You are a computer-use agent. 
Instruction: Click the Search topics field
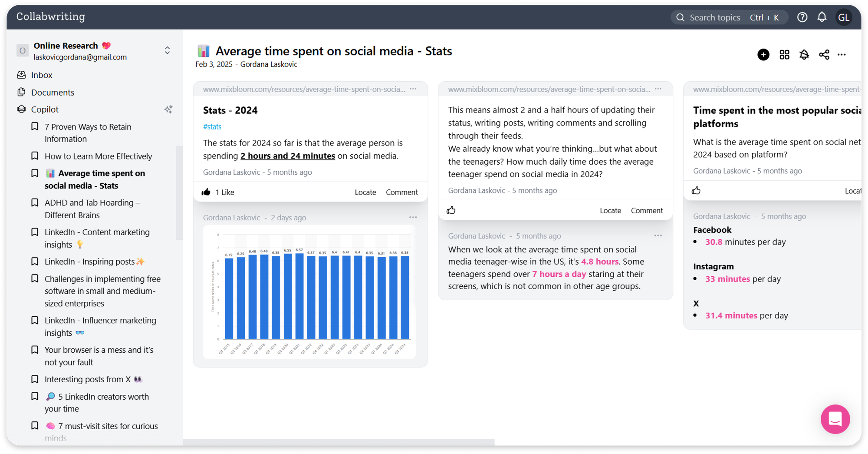(x=715, y=17)
